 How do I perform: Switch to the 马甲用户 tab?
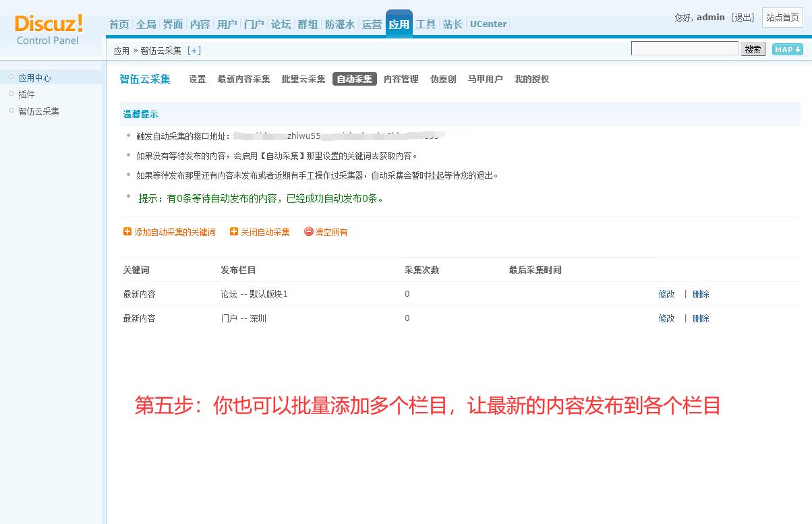pyautogui.click(x=485, y=79)
